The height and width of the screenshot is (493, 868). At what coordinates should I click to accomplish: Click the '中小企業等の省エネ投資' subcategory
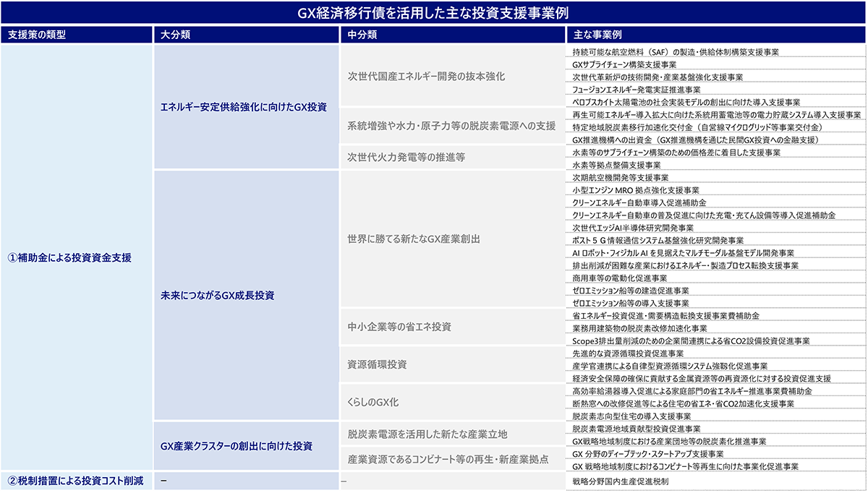(399, 327)
